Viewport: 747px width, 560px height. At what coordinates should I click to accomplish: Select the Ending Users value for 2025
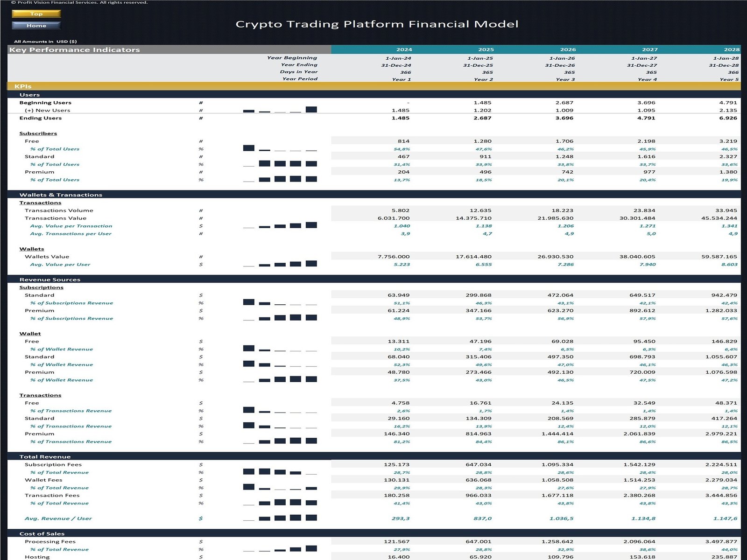[482, 118]
